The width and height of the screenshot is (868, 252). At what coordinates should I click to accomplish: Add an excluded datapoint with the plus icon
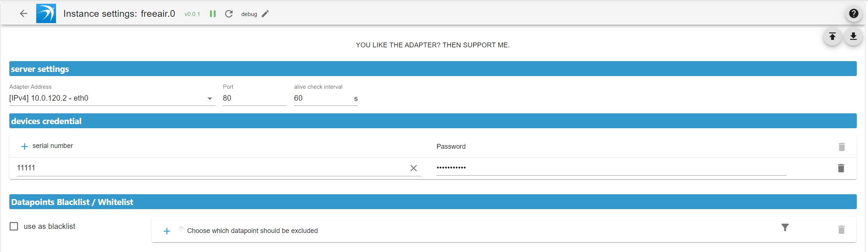167,231
